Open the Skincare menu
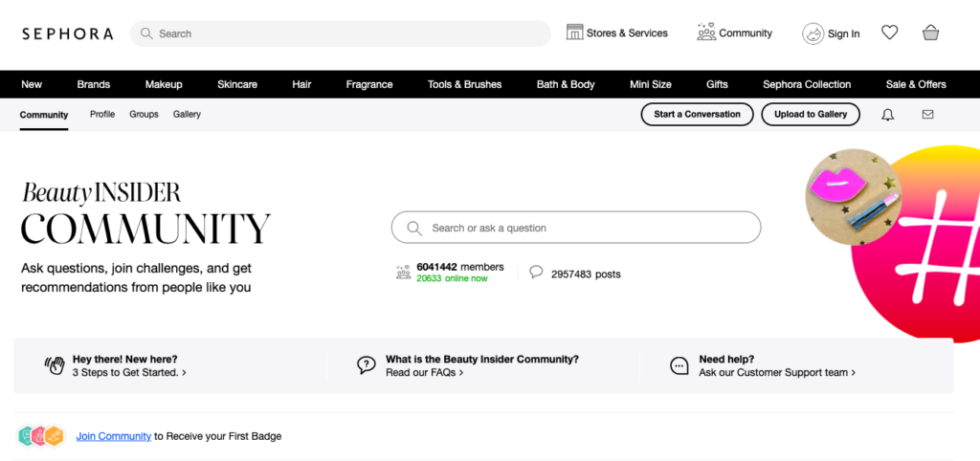The height and width of the screenshot is (461, 980). (237, 84)
